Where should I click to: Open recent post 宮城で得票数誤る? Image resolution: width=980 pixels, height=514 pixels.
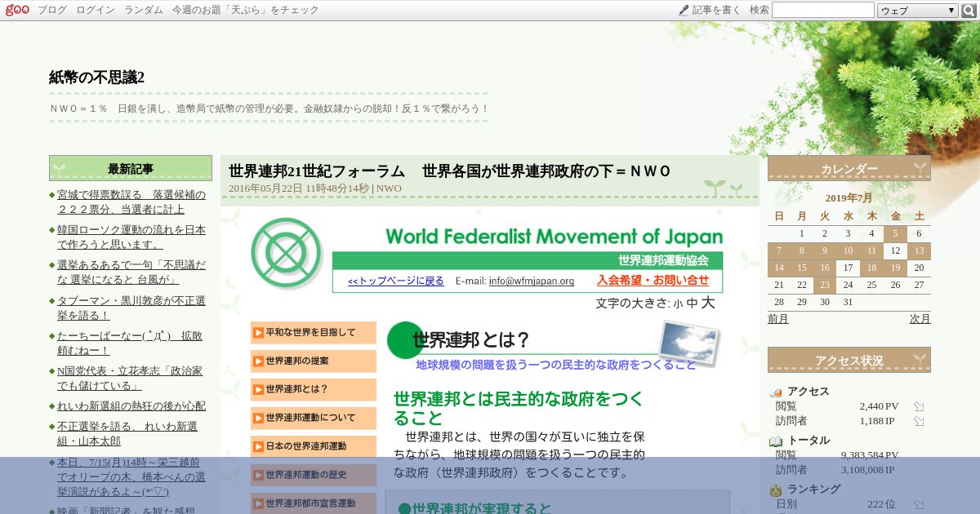tap(131, 202)
